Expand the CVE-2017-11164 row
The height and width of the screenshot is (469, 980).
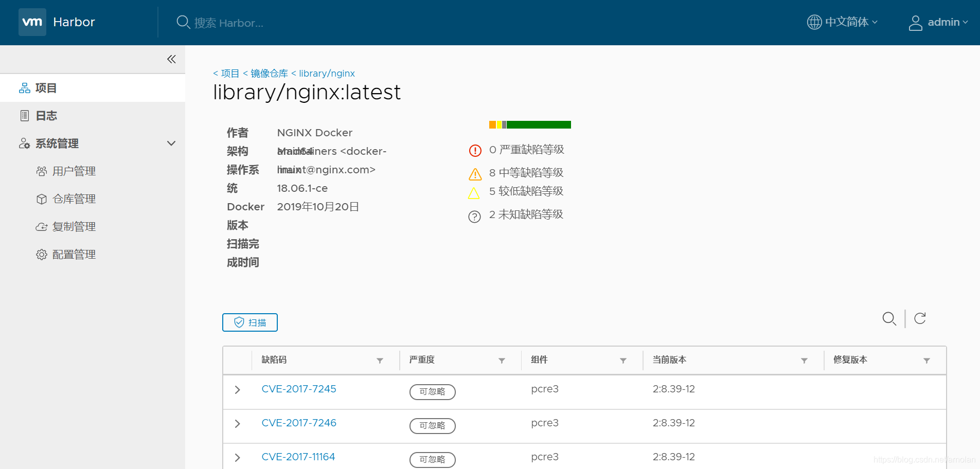point(237,458)
